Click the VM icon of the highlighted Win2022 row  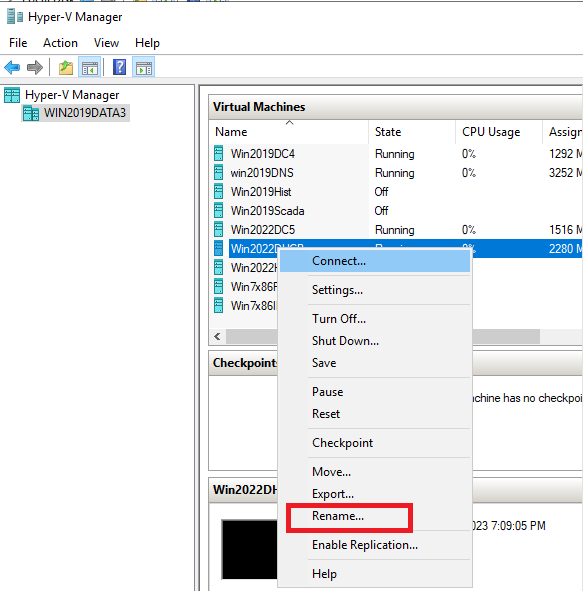pos(218,248)
